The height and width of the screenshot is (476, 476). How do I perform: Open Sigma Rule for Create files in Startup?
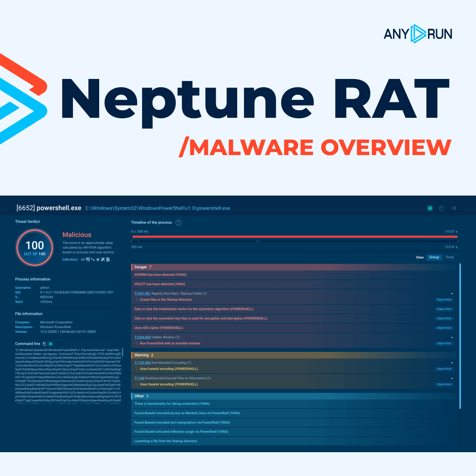444,300
